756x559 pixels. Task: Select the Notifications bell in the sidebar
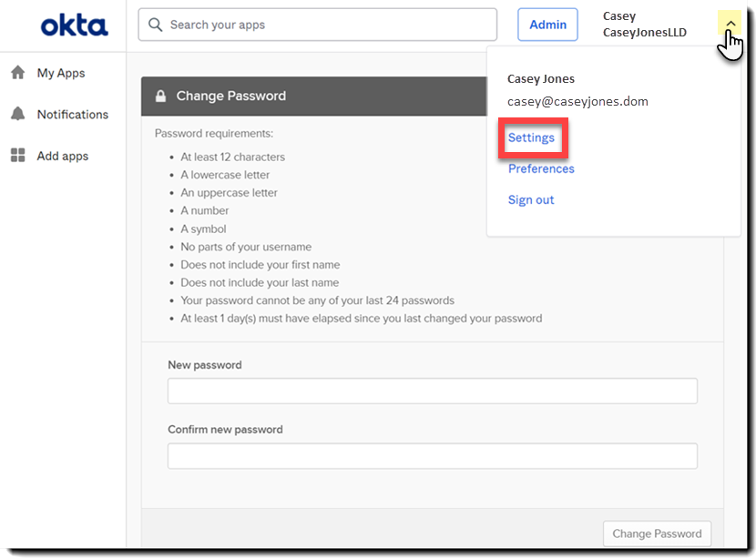[x=18, y=114]
